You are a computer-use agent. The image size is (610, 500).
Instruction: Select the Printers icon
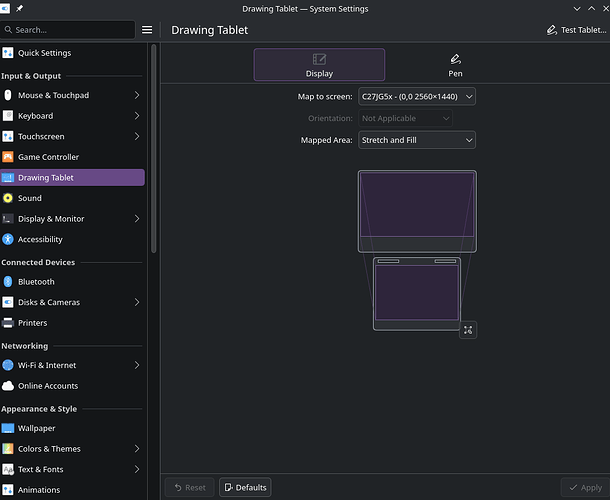tap(8, 323)
